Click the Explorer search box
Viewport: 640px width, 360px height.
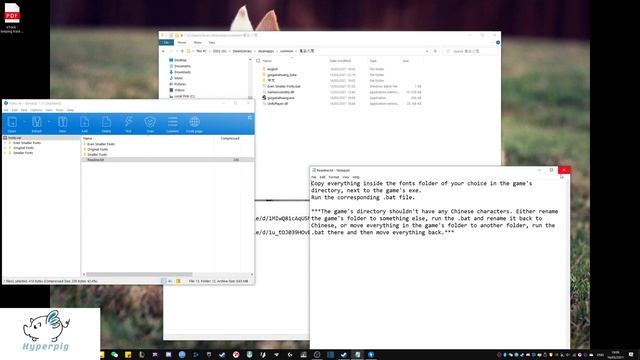(x=471, y=51)
